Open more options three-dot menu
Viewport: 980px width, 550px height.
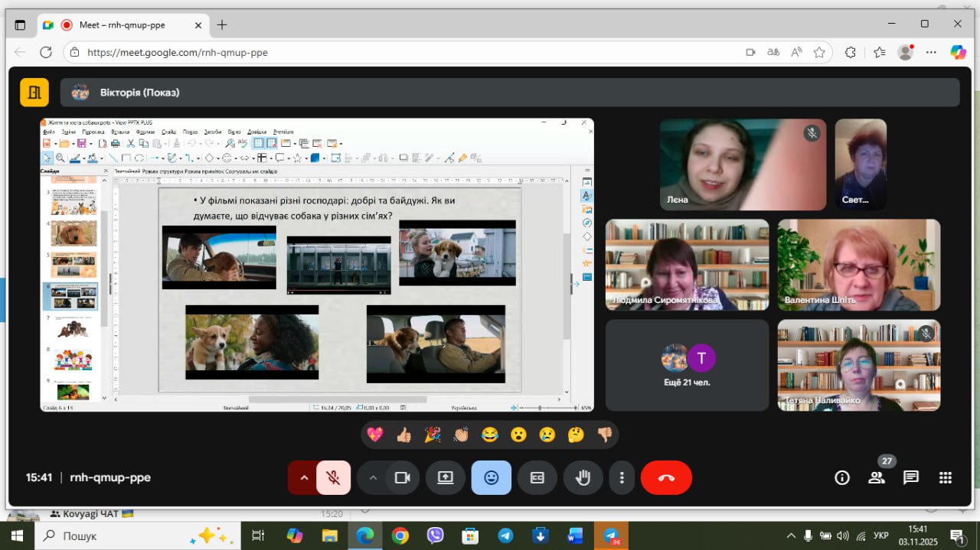tap(622, 478)
